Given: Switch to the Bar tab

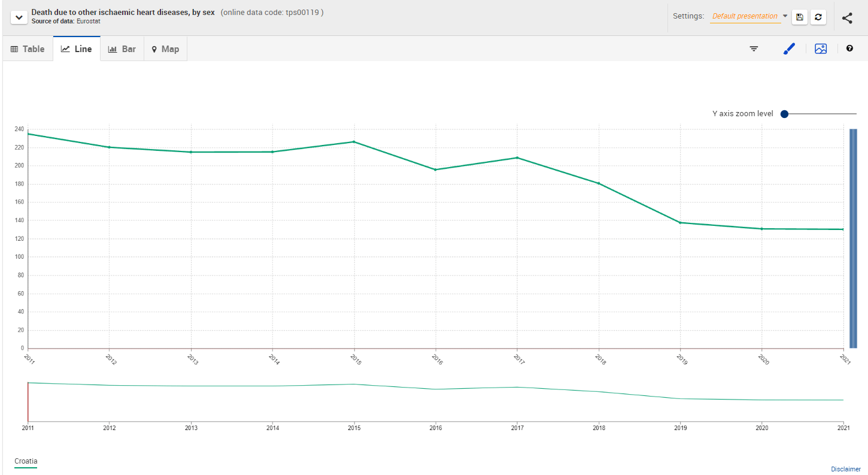Looking at the screenshot, I should (x=122, y=49).
